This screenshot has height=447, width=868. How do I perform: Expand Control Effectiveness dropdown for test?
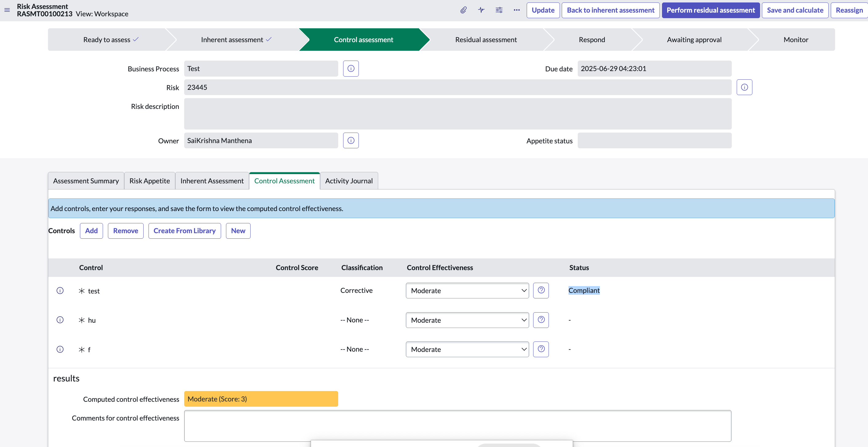pos(467,291)
